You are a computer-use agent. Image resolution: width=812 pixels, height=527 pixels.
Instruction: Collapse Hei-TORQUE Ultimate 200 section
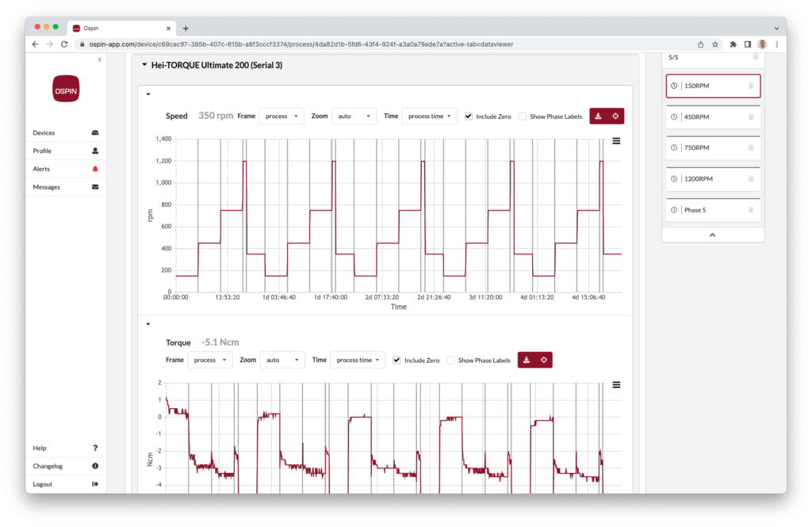[x=144, y=65]
